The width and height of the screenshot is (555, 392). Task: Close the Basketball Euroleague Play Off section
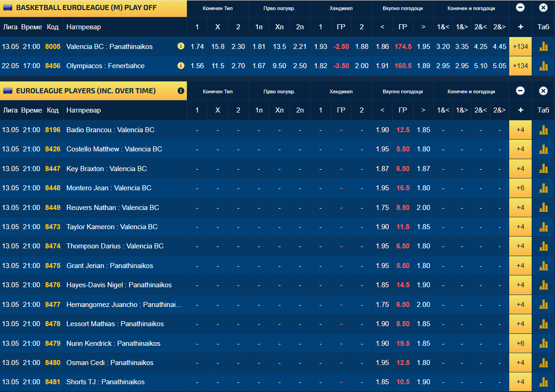click(x=543, y=8)
